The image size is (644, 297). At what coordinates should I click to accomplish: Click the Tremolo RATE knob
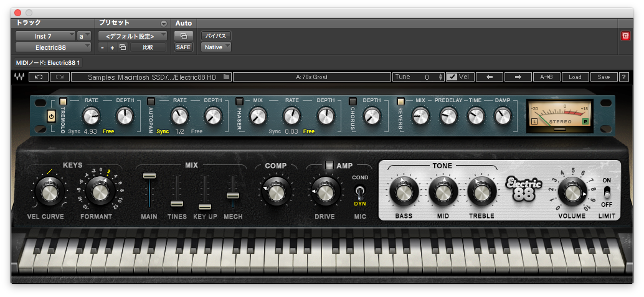click(92, 116)
